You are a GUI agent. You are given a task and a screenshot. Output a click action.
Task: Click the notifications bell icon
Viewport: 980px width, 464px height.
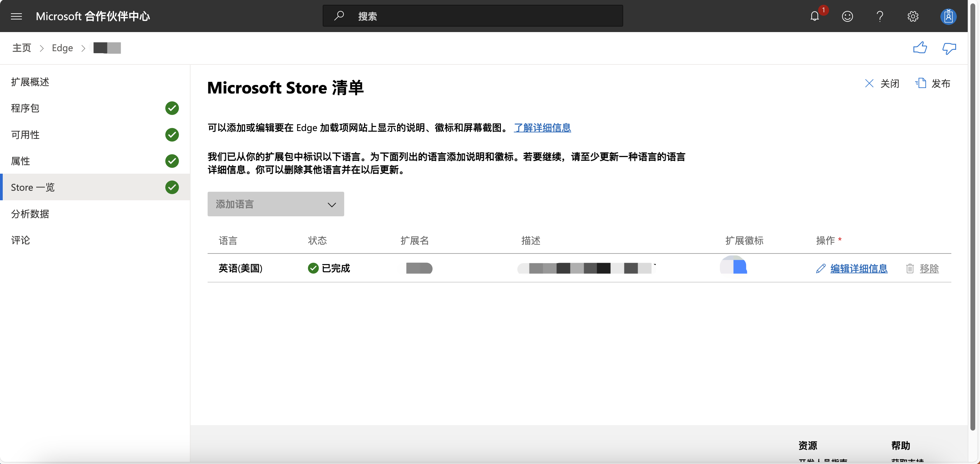click(x=814, y=16)
